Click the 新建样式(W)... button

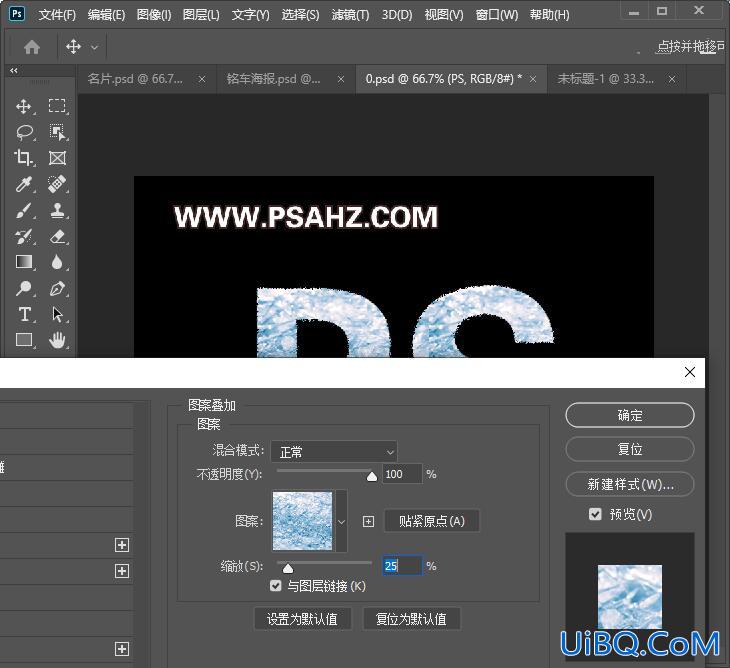pos(630,485)
